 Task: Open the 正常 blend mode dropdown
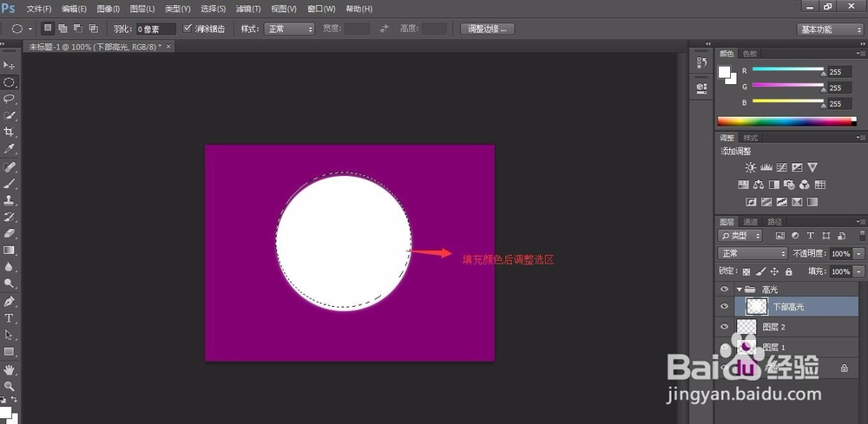[753, 253]
